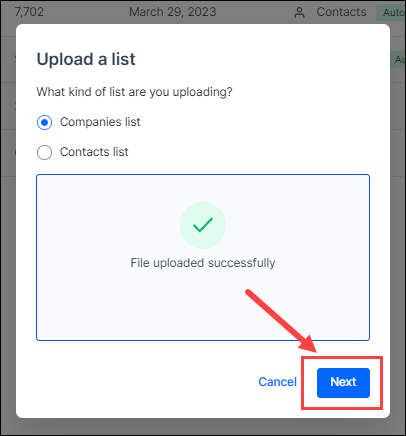Image resolution: width=406 pixels, height=436 pixels.
Task: Click the 'File uploaded successfully' message
Action: tap(203, 263)
